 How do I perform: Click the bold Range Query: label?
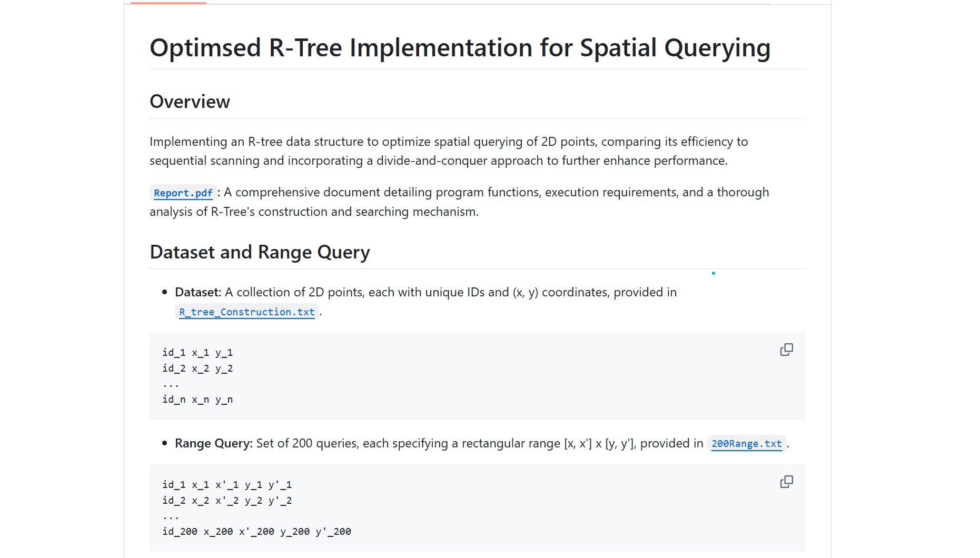click(x=214, y=443)
